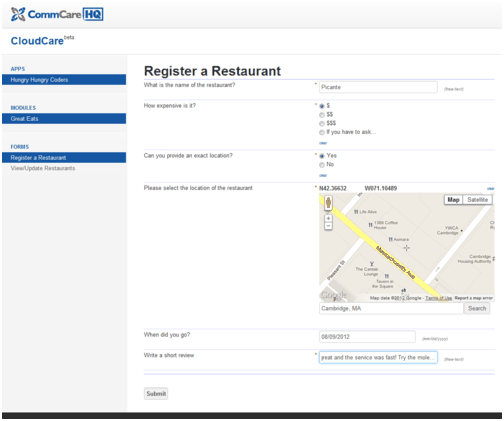Image resolution: width=504 pixels, height=421 pixels.
Task: Open the map Terms of Use link
Action: [x=438, y=298]
